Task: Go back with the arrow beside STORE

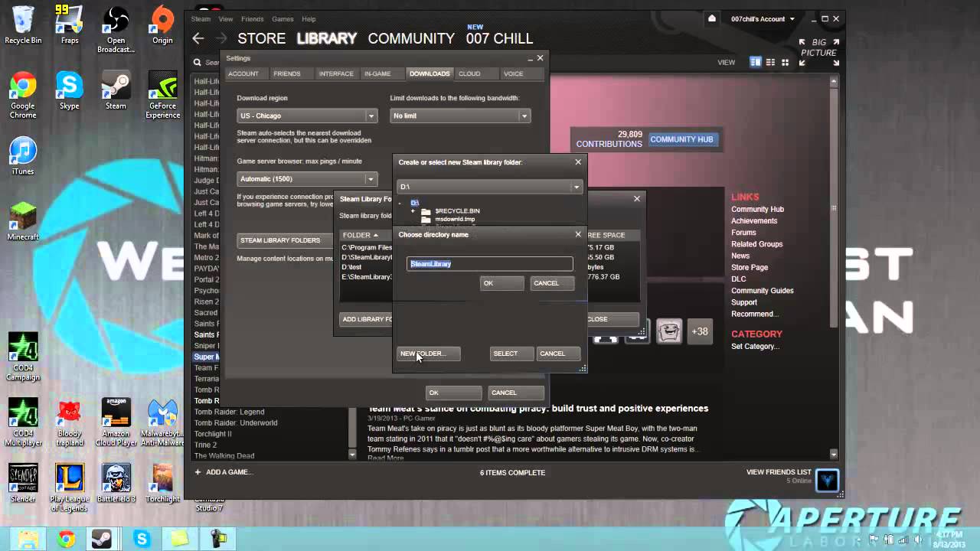Action: coord(198,38)
